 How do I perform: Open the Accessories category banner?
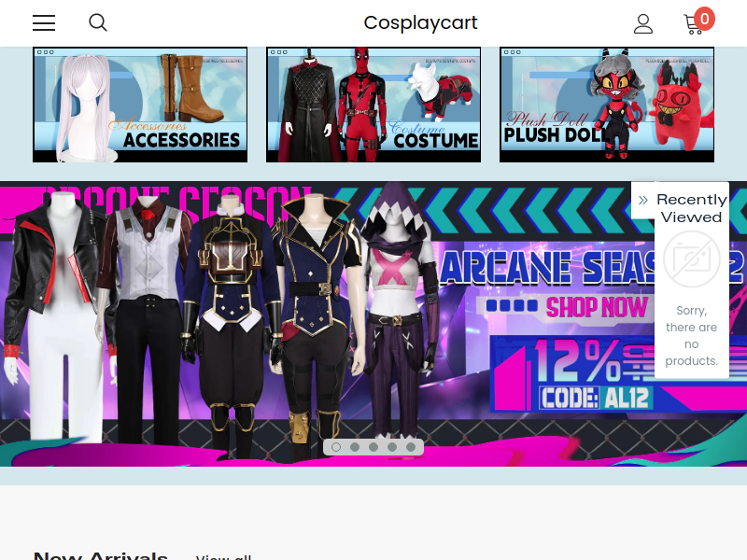pos(140,105)
